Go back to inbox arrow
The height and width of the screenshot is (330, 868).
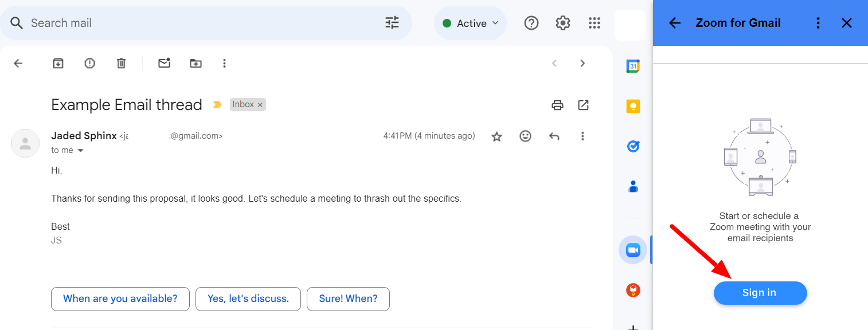tap(18, 63)
